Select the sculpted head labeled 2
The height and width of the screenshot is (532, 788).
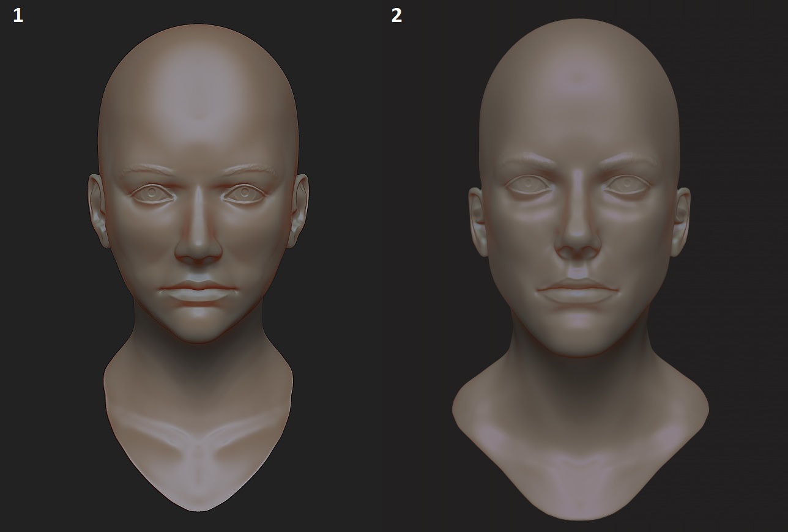pos(580,269)
